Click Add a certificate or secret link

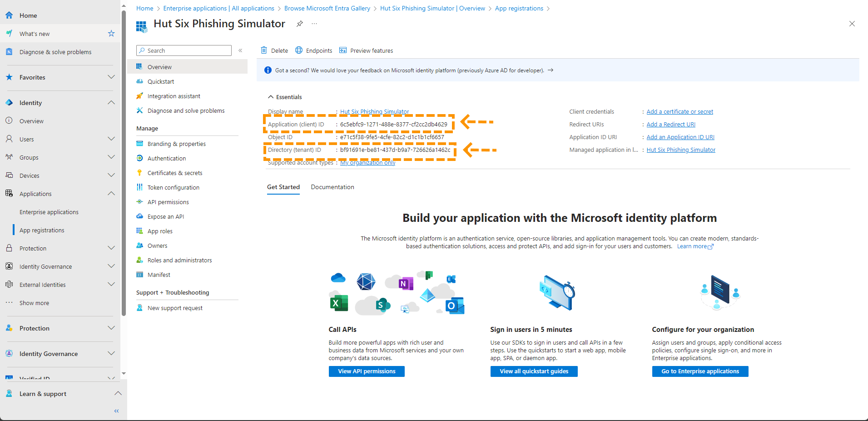click(x=680, y=111)
